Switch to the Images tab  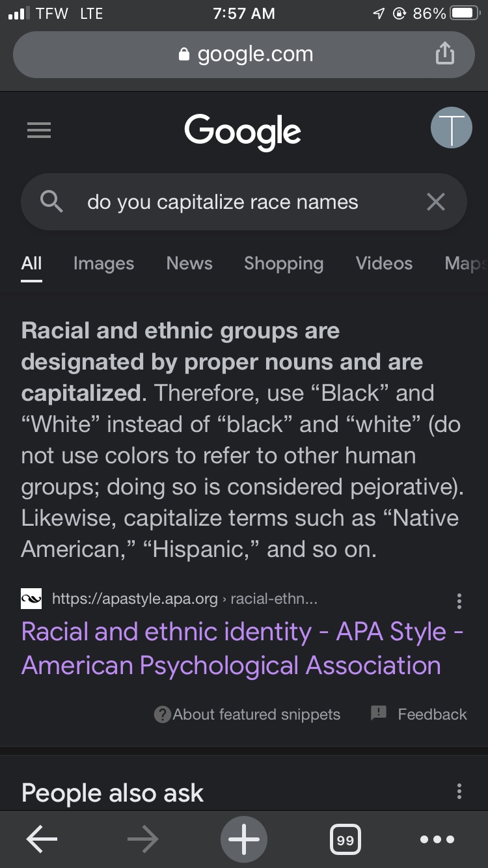click(x=103, y=264)
